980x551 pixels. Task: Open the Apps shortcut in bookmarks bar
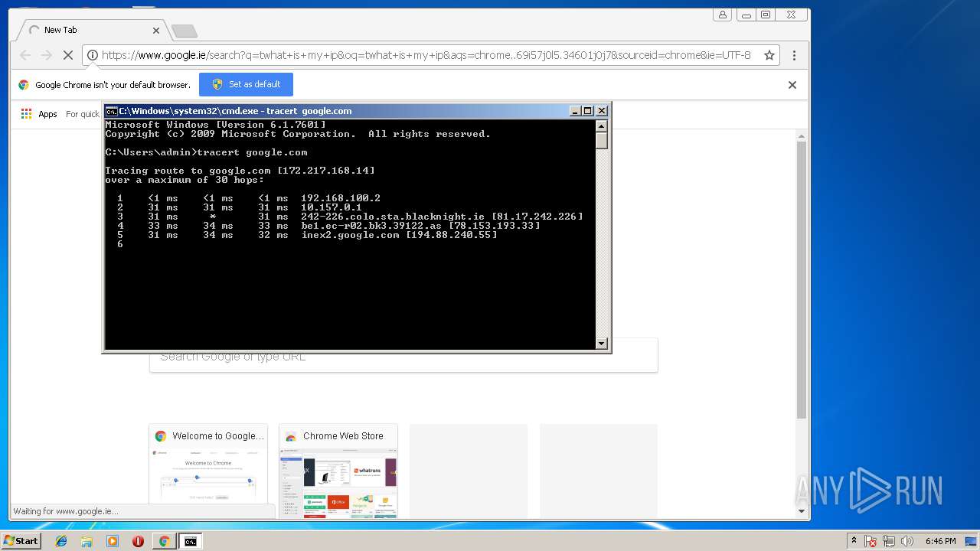39,114
